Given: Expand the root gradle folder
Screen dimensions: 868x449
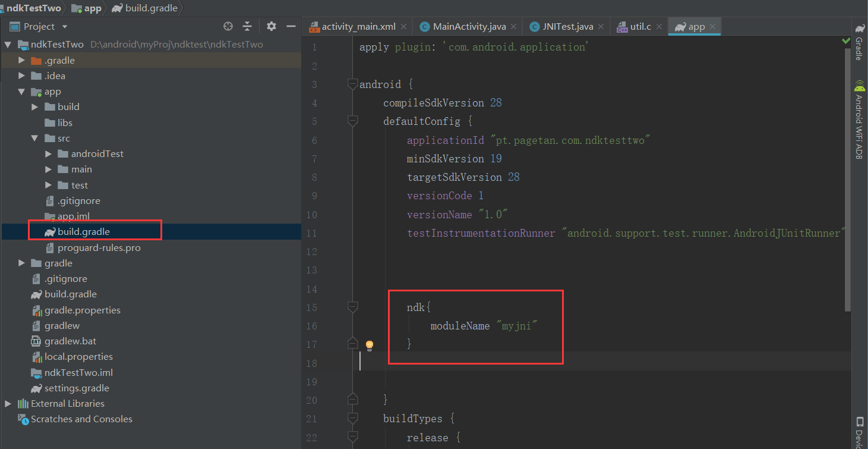Looking at the screenshot, I should point(21,263).
